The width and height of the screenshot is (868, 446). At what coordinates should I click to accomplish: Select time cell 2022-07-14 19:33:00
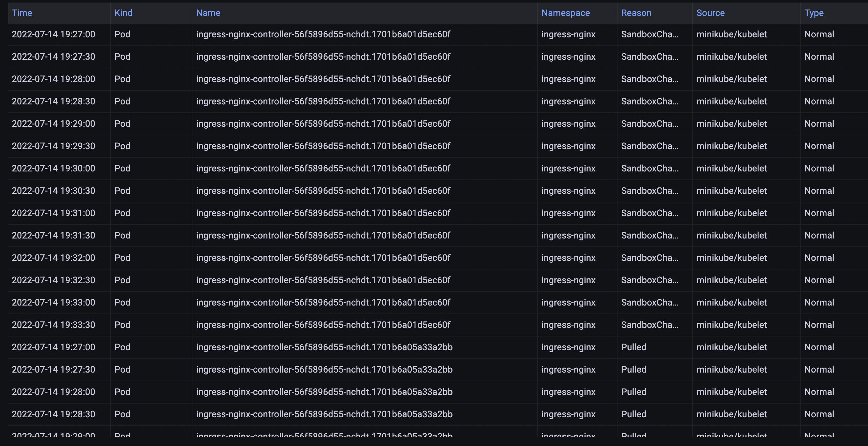(x=53, y=302)
